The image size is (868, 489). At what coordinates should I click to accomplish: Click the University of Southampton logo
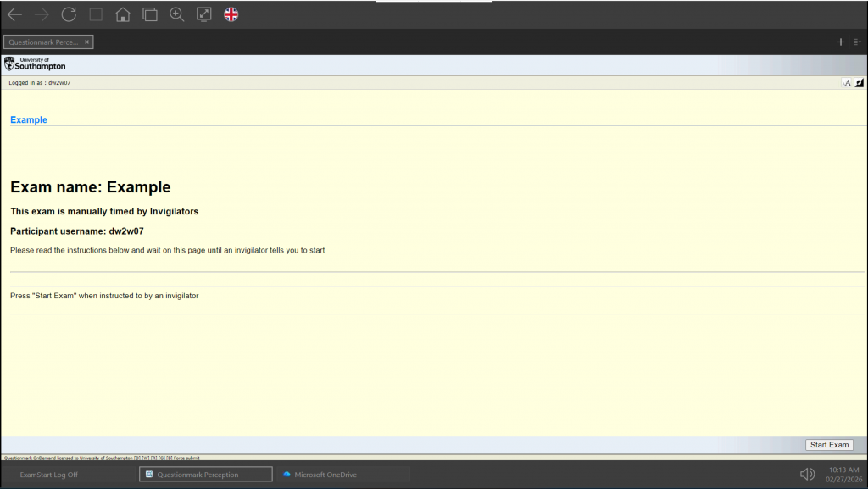(35, 64)
